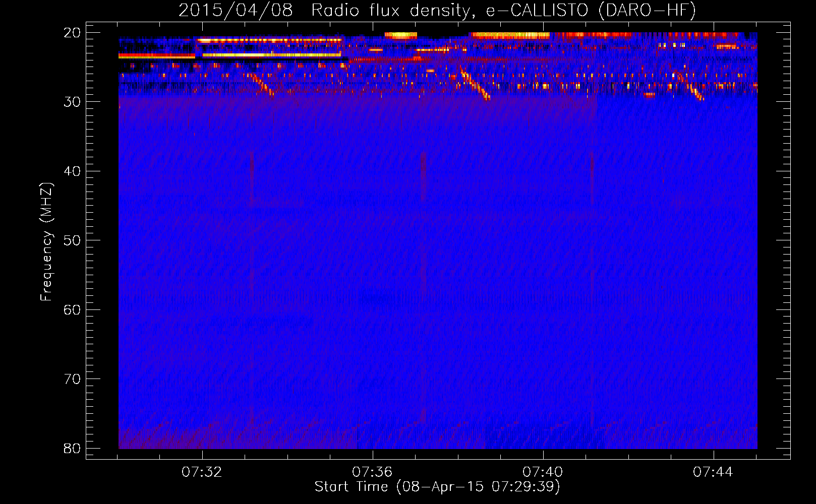Click the 70 frequency tick label

pyautogui.click(x=72, y=379)
